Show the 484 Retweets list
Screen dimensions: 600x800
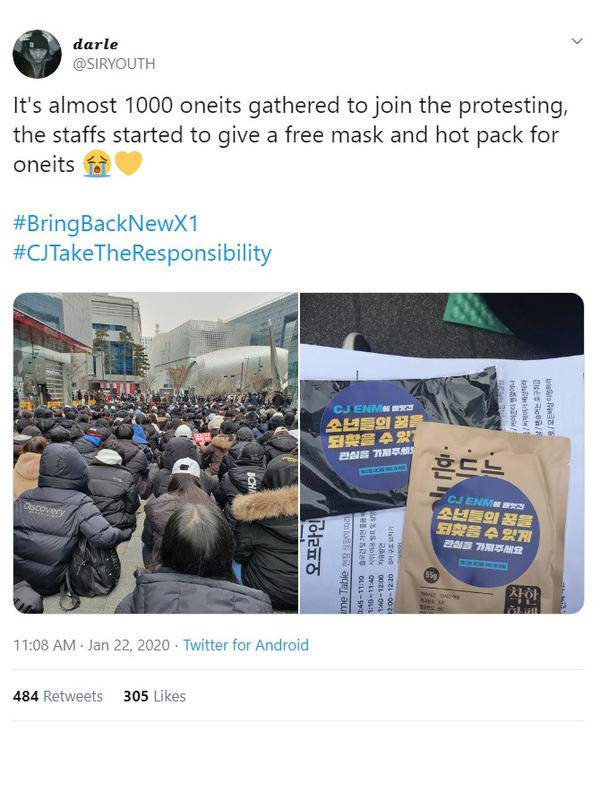coord(58,696)
